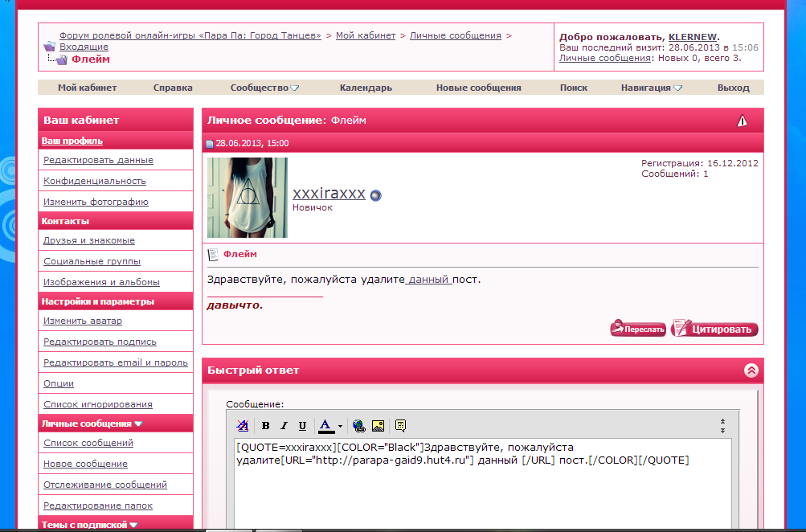
Task: Open Список сообщений in the sidebar
Action: [x=88, y=443]
